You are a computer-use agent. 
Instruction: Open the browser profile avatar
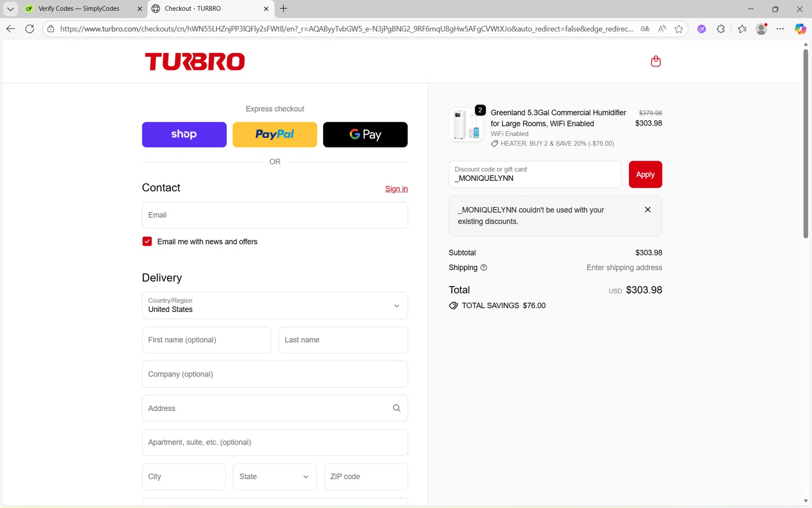(x=762, y=29)
